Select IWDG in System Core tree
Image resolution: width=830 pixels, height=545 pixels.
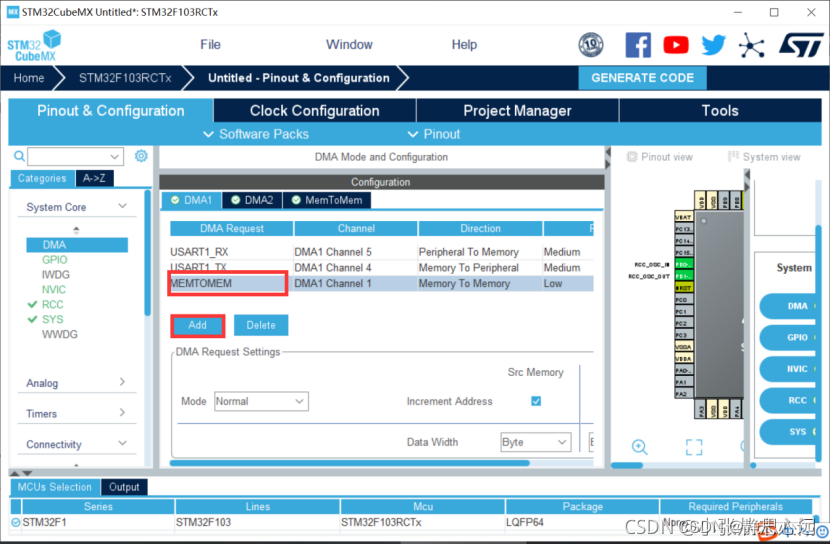pos(56,275)
